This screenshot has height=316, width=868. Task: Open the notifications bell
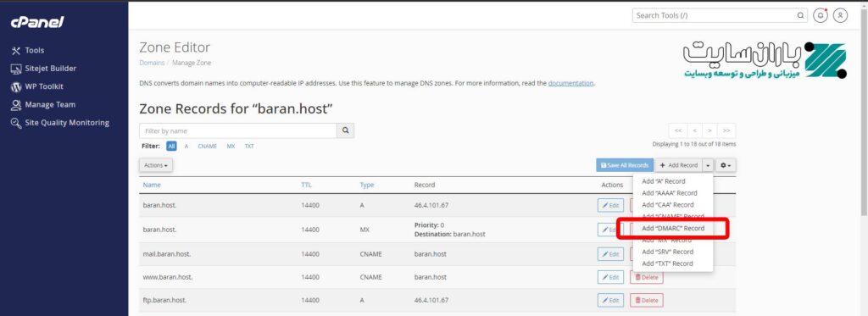(x=820, y=15)
